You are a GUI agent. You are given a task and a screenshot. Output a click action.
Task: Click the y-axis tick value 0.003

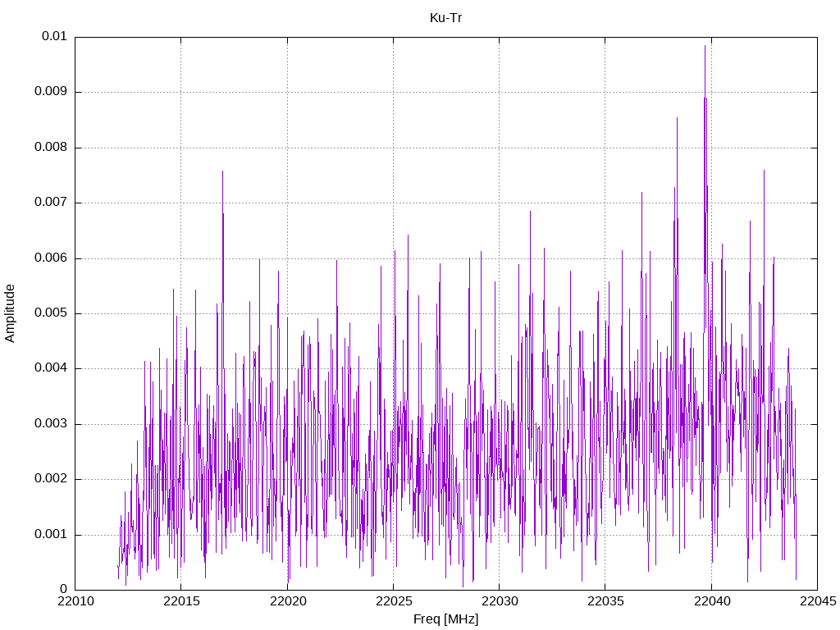tap(51, 424)
